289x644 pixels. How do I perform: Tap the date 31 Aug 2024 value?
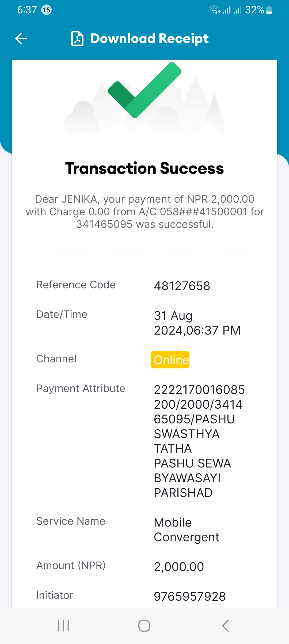coord(197,323)
